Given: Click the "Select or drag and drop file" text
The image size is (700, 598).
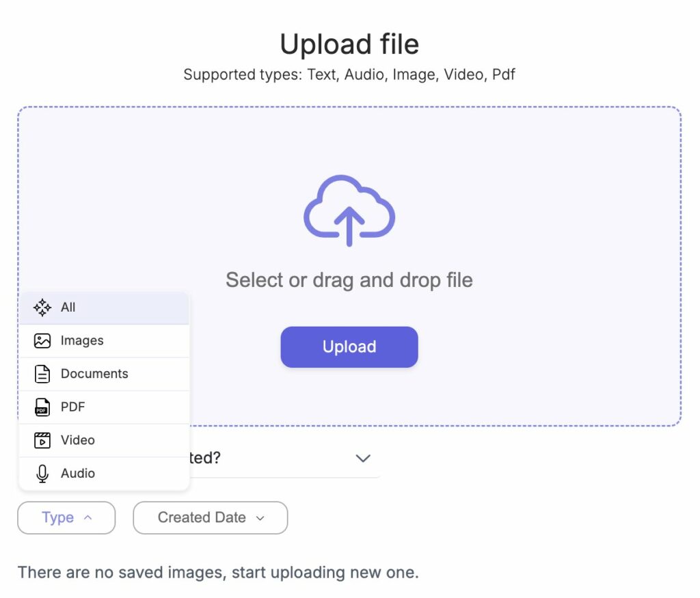Looking at the screenshot, I should click(349, 280).
